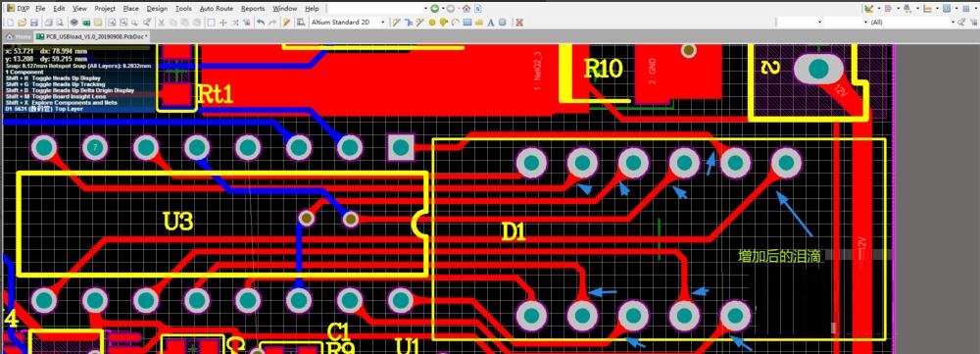
Task: Click the Home navigation icon
Action: 466,9
